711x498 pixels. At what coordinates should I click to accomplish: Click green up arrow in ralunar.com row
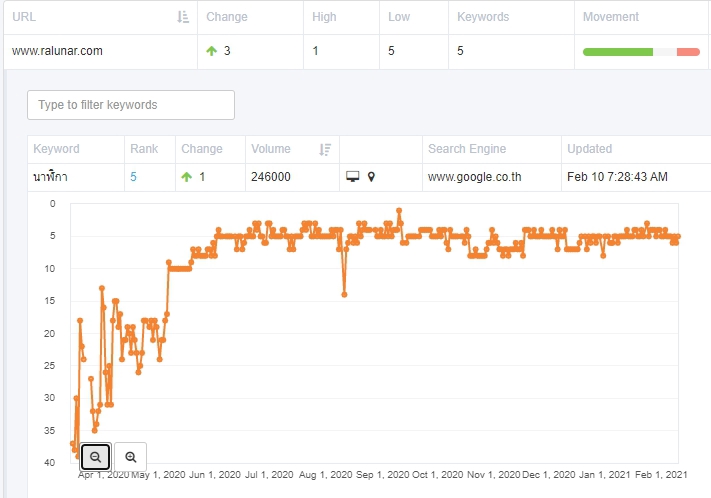pyautogui.click(x=212, y=50)
